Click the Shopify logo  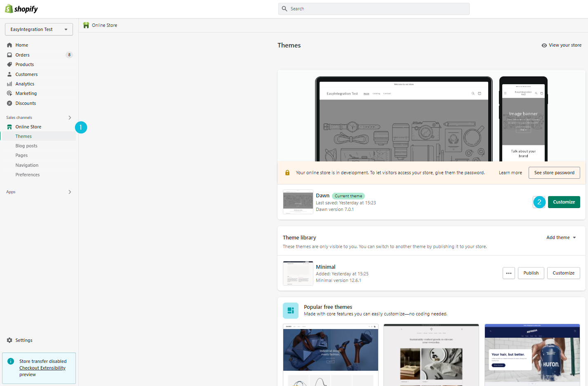(x=21, y=9)
